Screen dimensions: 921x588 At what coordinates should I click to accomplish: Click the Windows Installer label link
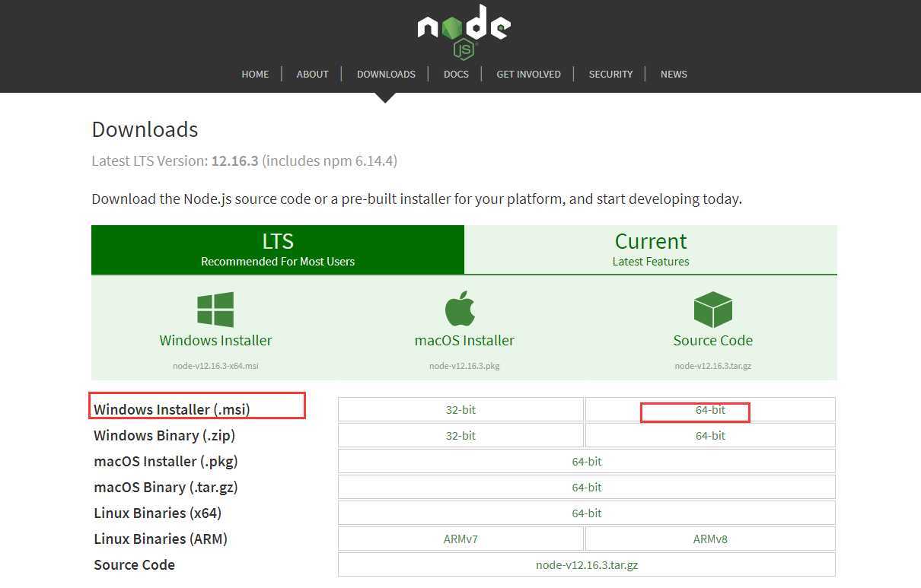click(x=215, y=340)
